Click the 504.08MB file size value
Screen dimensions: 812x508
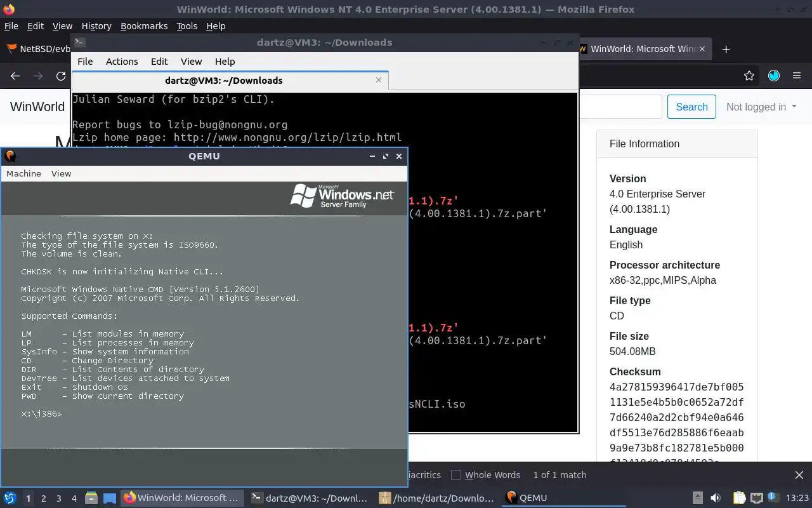pyautogui.click(x=632, y=351)
